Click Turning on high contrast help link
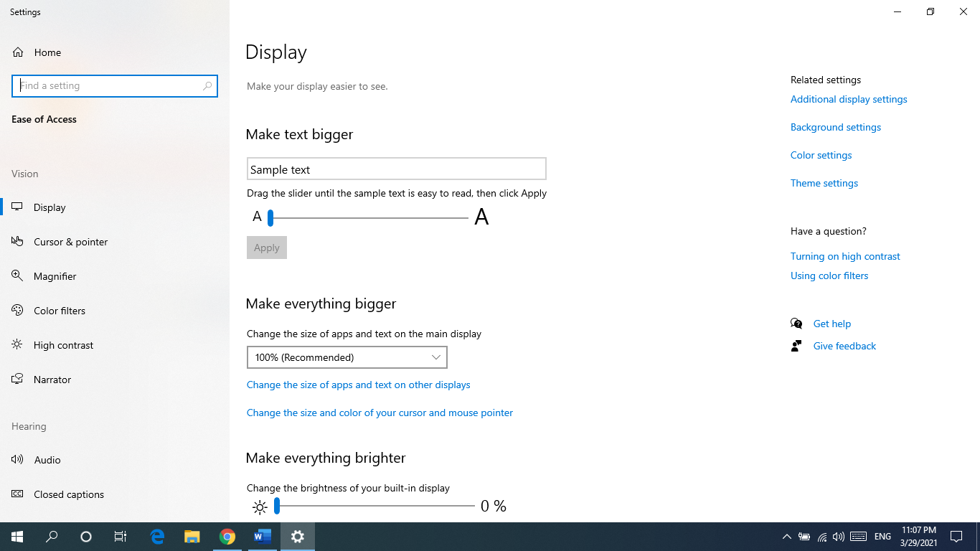 845,255
